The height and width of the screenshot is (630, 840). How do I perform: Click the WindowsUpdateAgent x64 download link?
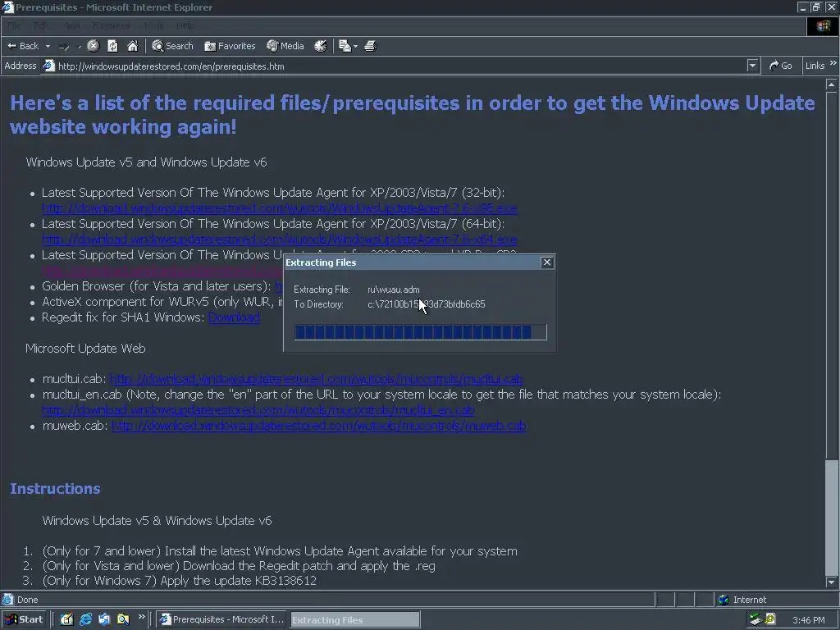coord(279,239)
